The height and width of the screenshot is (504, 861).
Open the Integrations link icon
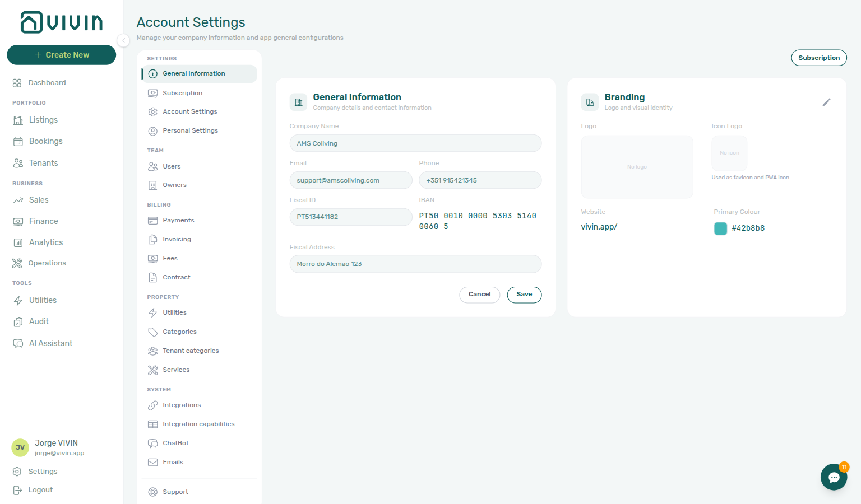pos(152,405)
